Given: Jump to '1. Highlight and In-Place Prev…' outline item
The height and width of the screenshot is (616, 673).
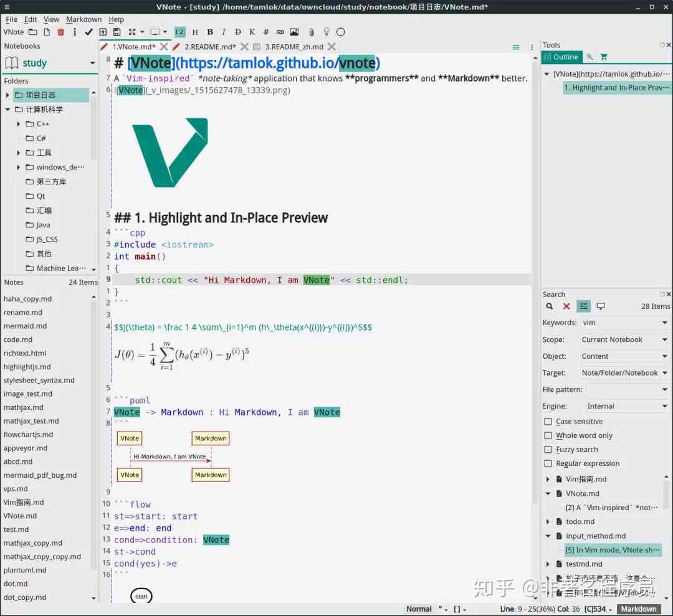Looking at the screenshot, I should click(x=616, y=87).
